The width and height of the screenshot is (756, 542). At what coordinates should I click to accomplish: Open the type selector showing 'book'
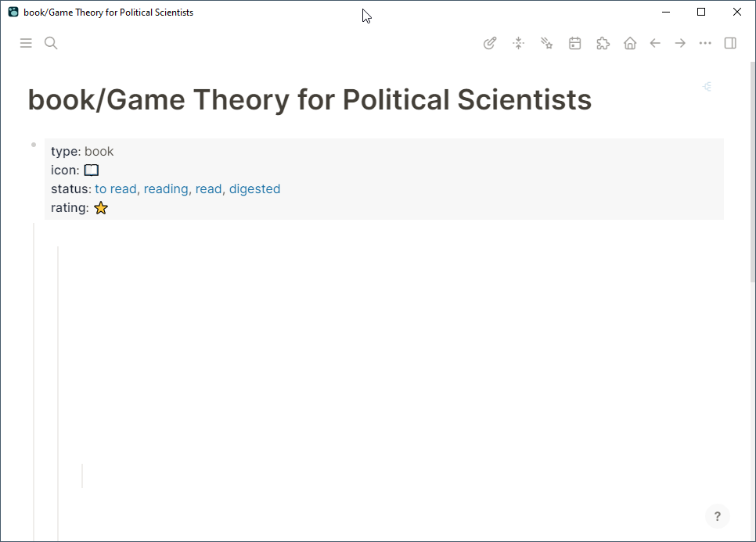point(99,151)
